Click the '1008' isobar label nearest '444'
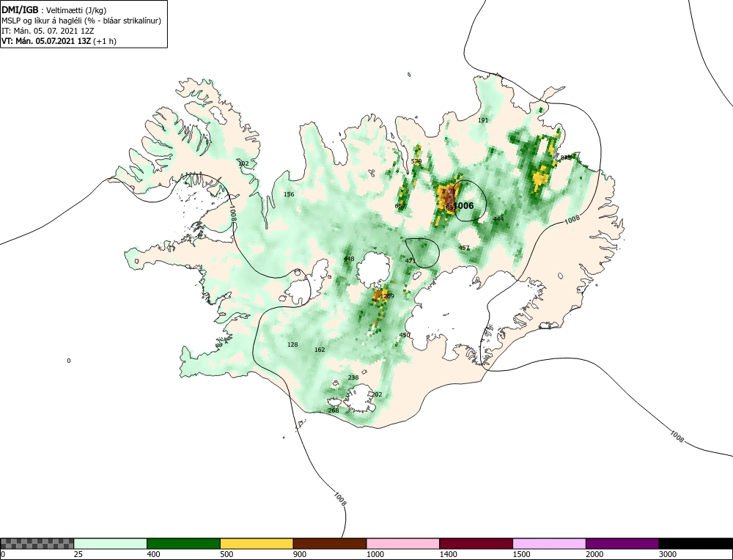The image size is (733, 560). click(x=572, y=220)
